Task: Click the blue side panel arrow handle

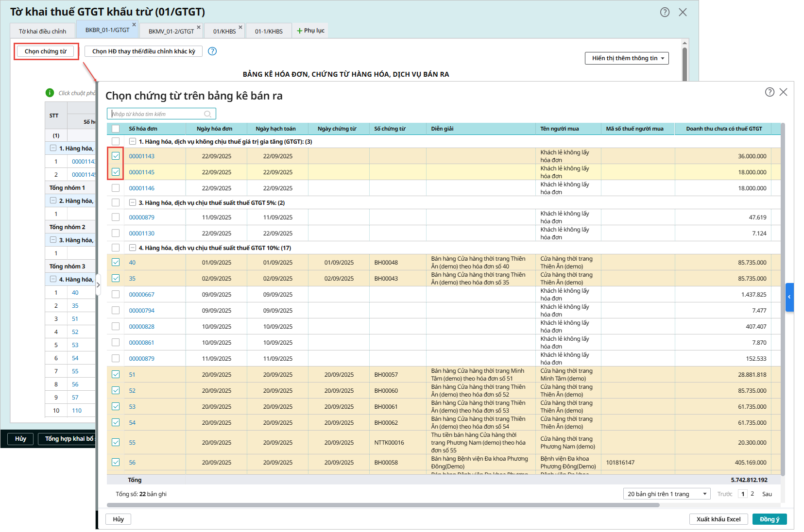Action: pos(789,297)
